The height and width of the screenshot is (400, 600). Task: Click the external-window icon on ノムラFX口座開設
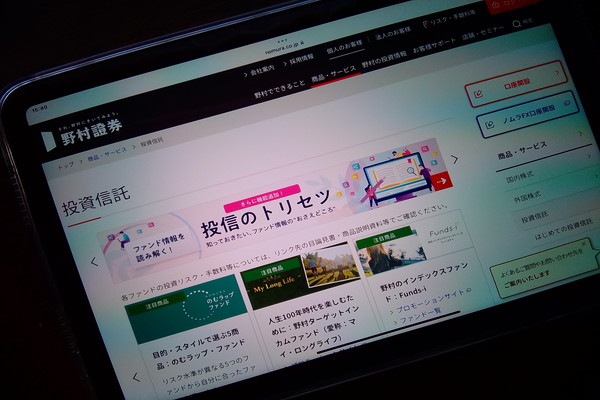pos(567,103)
